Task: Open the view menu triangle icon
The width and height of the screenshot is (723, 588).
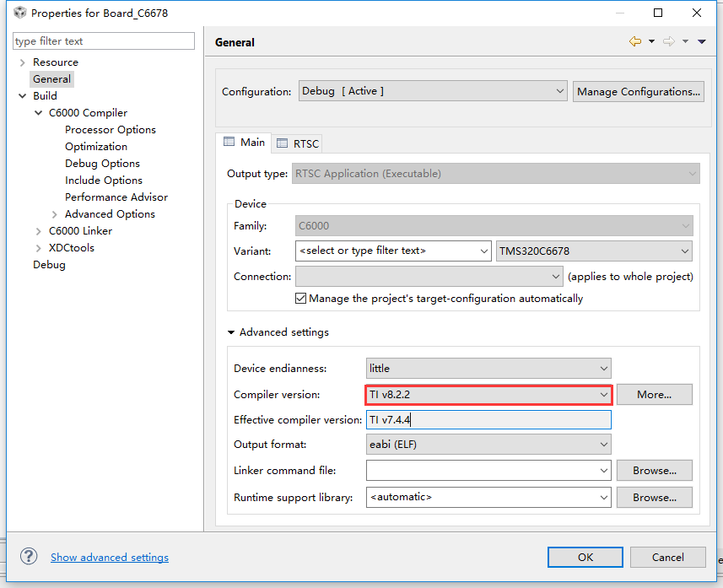Action: (x=701, y=41)
